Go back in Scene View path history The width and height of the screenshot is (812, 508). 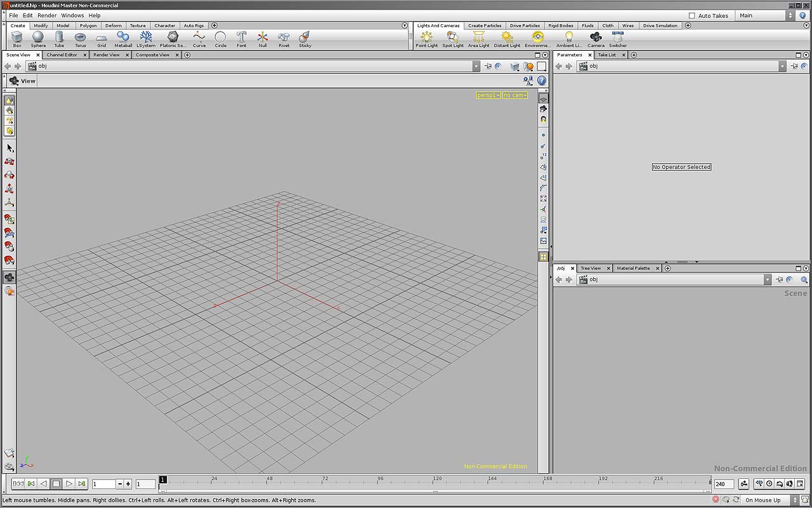click(x=8, y=66)
